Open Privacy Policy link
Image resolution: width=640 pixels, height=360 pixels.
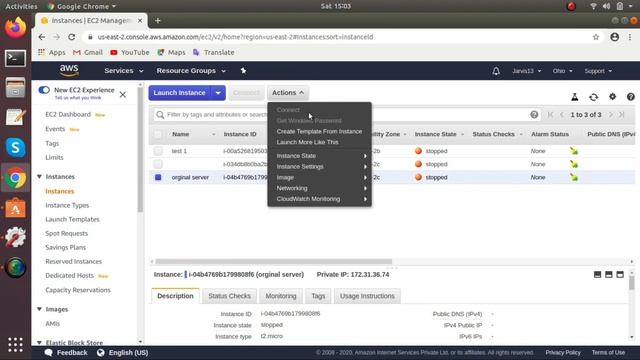point(562,353)
